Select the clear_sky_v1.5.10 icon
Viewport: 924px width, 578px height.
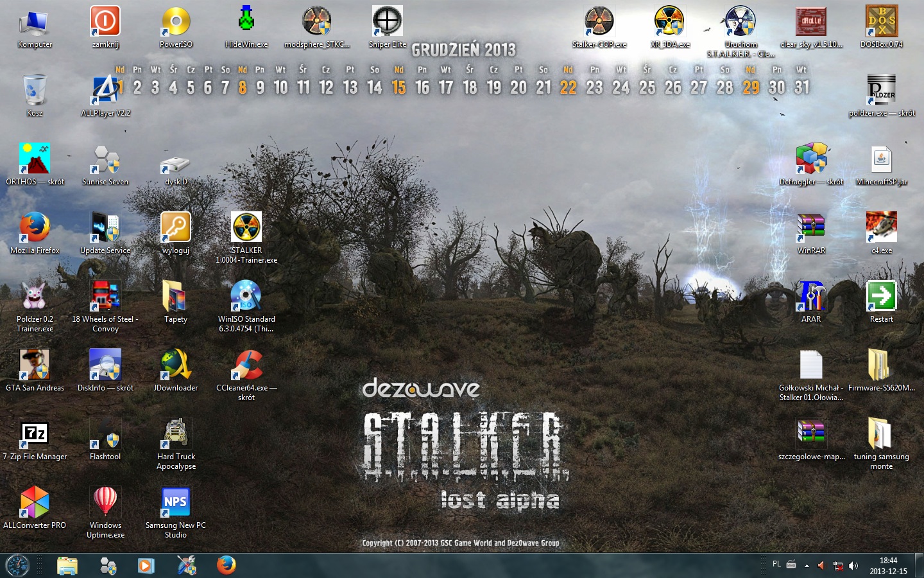811,28
